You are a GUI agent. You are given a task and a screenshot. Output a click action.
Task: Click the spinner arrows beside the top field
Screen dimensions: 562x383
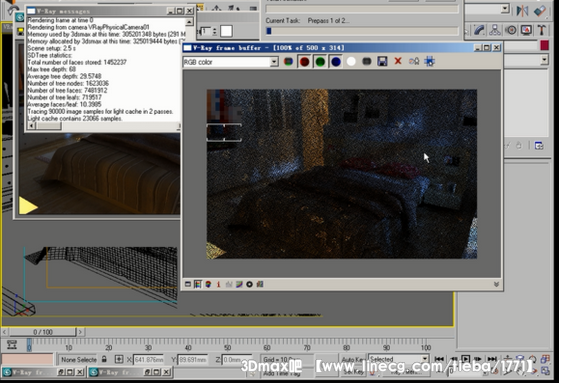click(x=214, y=31)
